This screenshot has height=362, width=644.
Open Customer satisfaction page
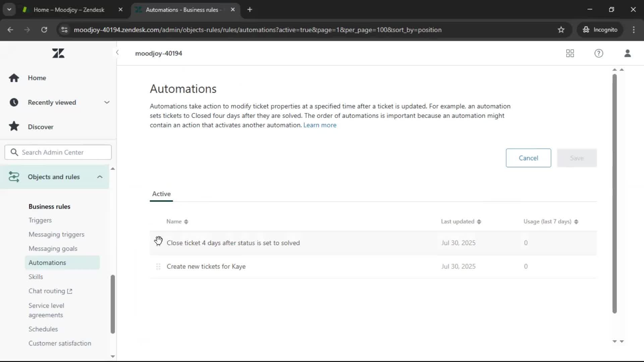click(60, 343)
